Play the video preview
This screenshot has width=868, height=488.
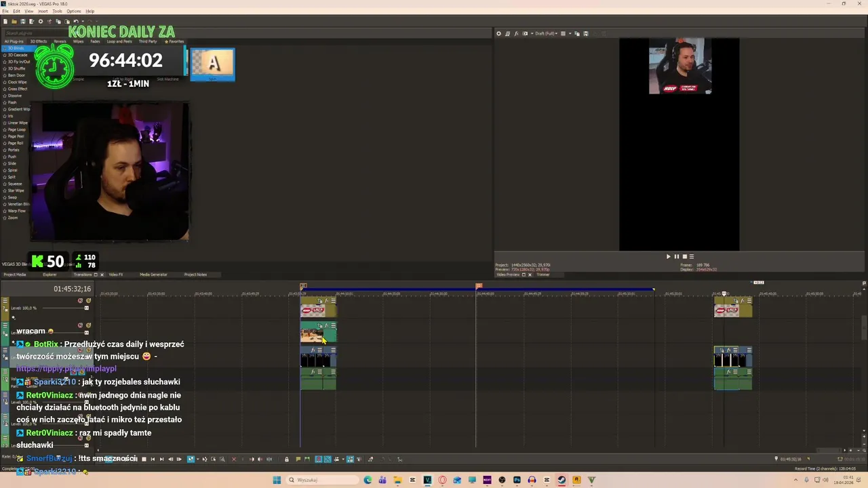coord(668,257)
